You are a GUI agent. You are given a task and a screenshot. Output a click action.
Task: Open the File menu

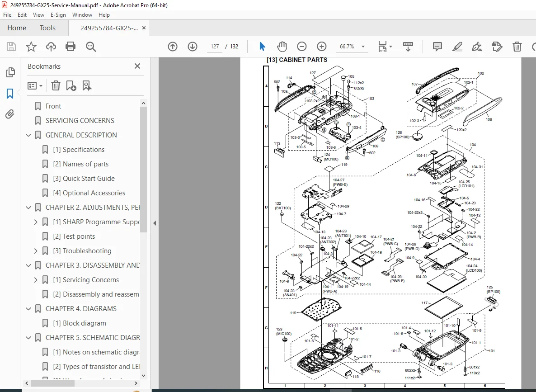click(x=7, y=15)
